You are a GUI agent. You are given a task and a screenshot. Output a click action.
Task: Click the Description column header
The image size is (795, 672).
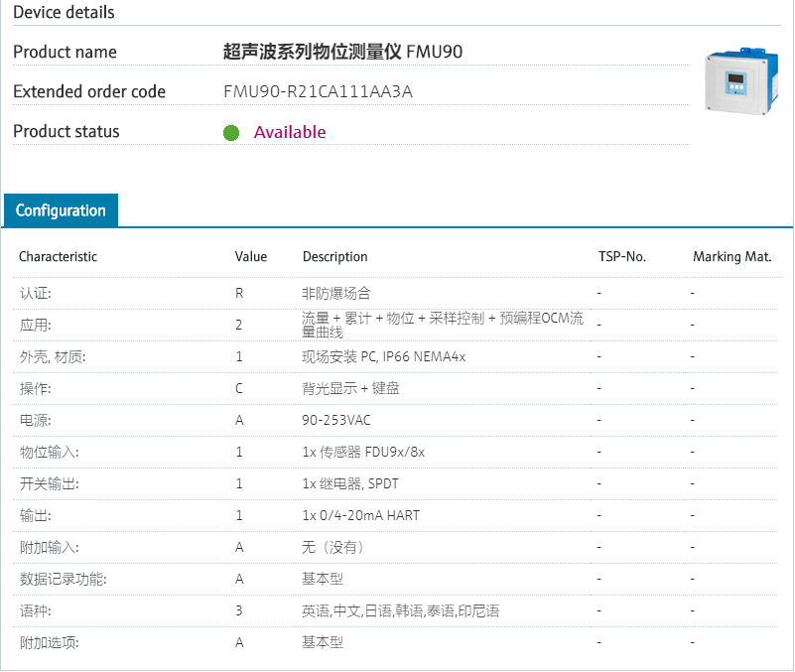point(334,256)
